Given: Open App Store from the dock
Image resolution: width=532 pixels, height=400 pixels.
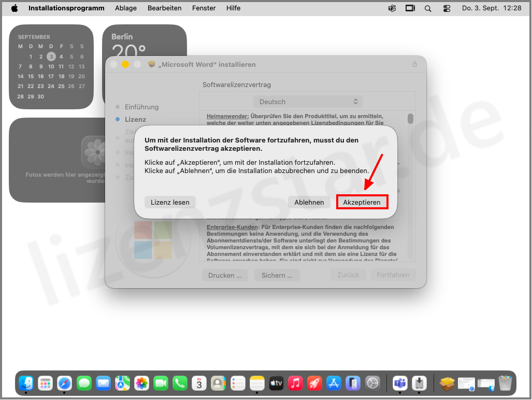Looking at the screenshot, I should pyautogui.click(x=334, y=383).
